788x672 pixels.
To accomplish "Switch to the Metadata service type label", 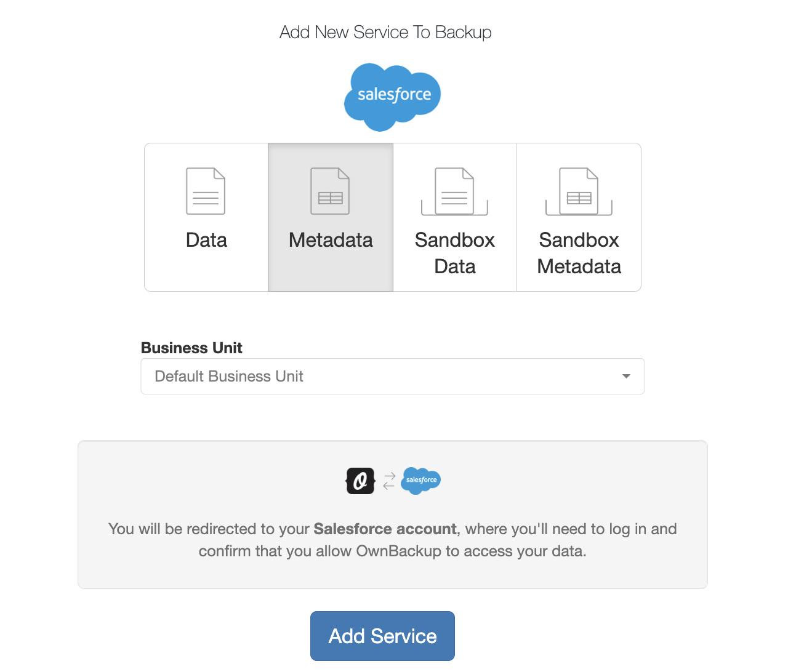I will (331, 240).
